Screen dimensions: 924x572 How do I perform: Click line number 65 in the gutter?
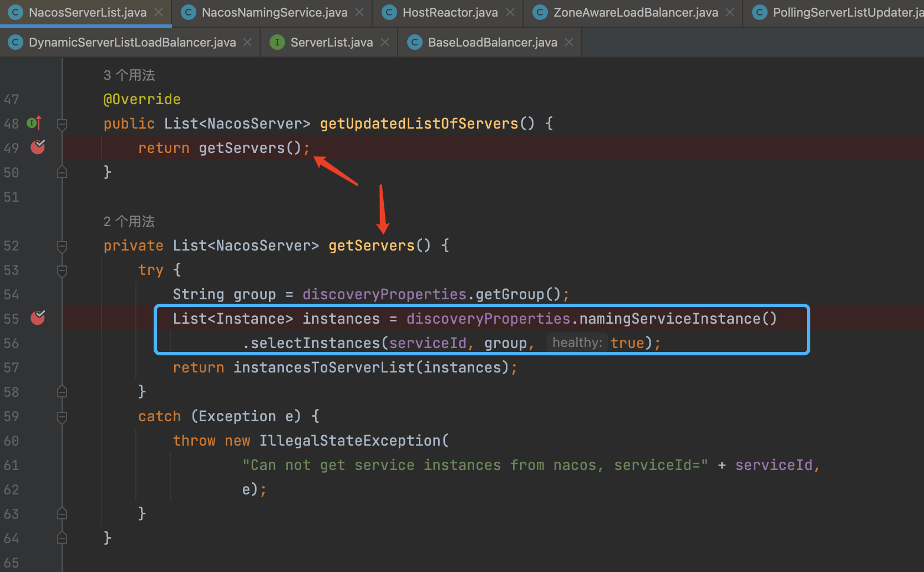pyautogui.click(x=11, y=563)
